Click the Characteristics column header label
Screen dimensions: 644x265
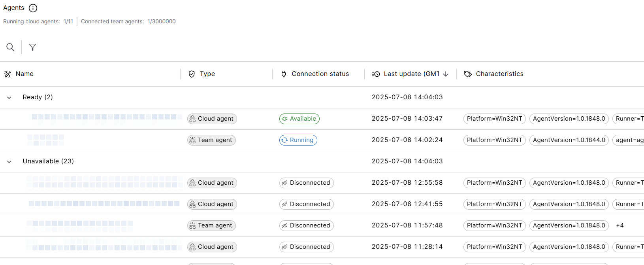click(x=499, y=74)
